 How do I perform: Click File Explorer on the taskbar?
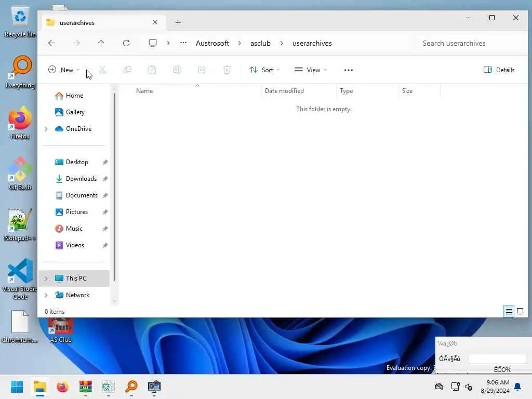(x=39, y=387)
